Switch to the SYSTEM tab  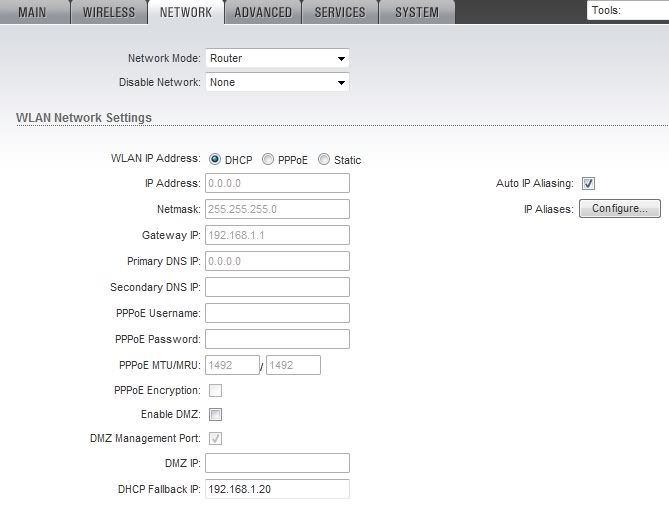click(416, 12)
